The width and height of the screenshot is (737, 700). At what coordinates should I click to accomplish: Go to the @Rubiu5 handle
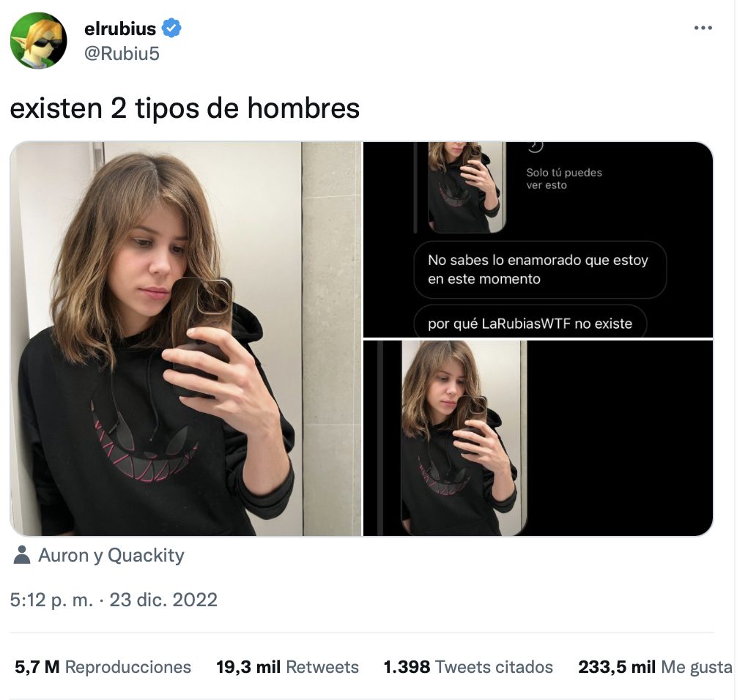(x=122, y=53)
